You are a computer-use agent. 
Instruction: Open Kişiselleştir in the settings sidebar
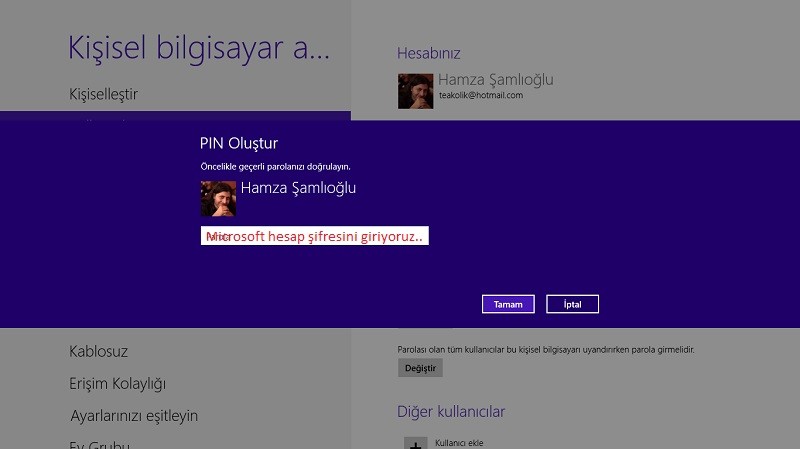coord(104,94)
